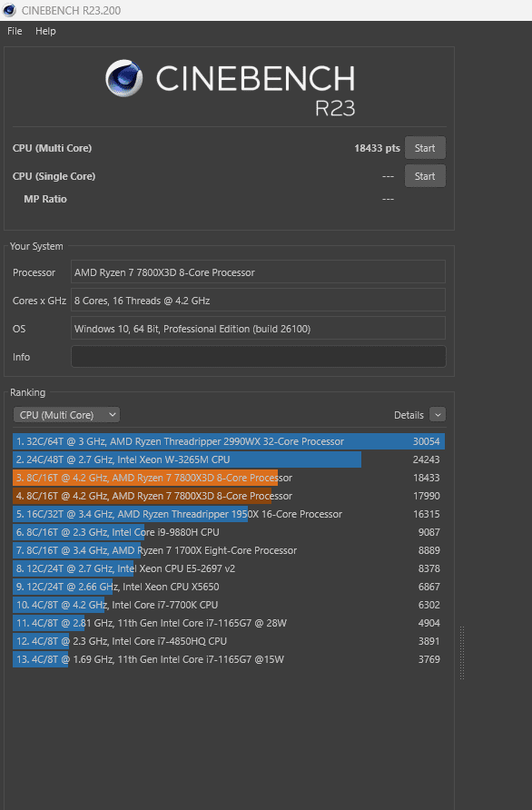
Task: Click the Cores x GHz field
Action: point(258,301)
